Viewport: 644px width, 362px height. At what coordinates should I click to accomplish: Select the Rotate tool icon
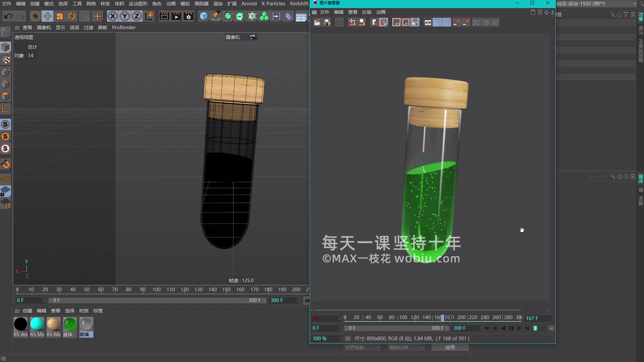click(x=72, y=16)
